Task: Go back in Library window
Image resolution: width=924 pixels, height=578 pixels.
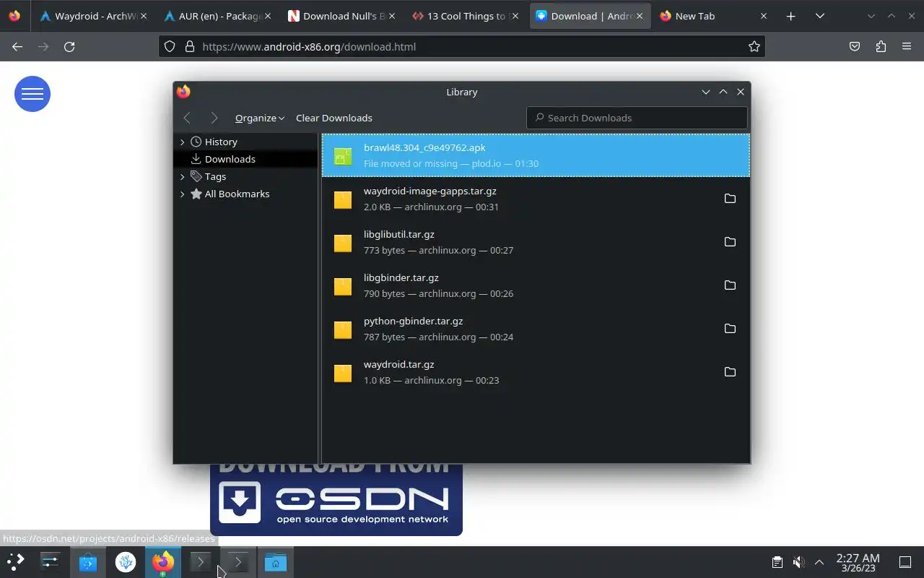Action: coord(187,118)
